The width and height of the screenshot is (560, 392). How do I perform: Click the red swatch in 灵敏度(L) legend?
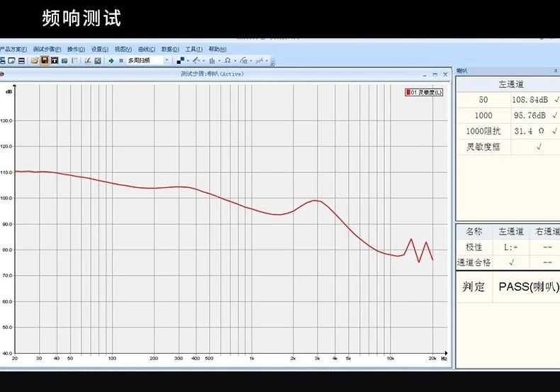click(x=408, y=92)
